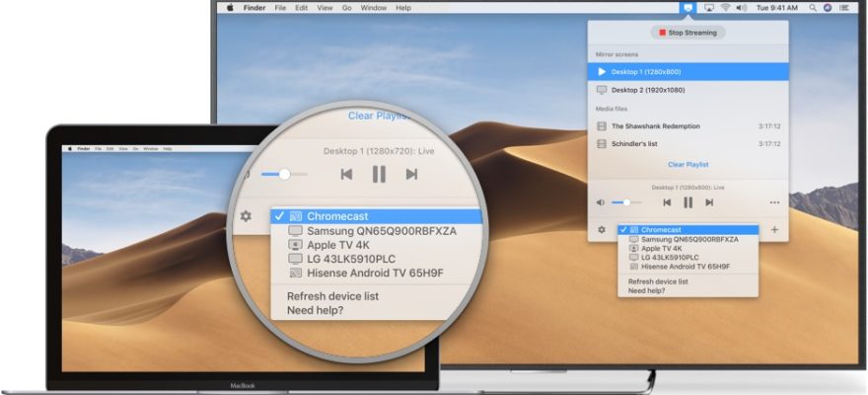Open the AirPlay icon in TV menu bar

click(x=709, y=8)
